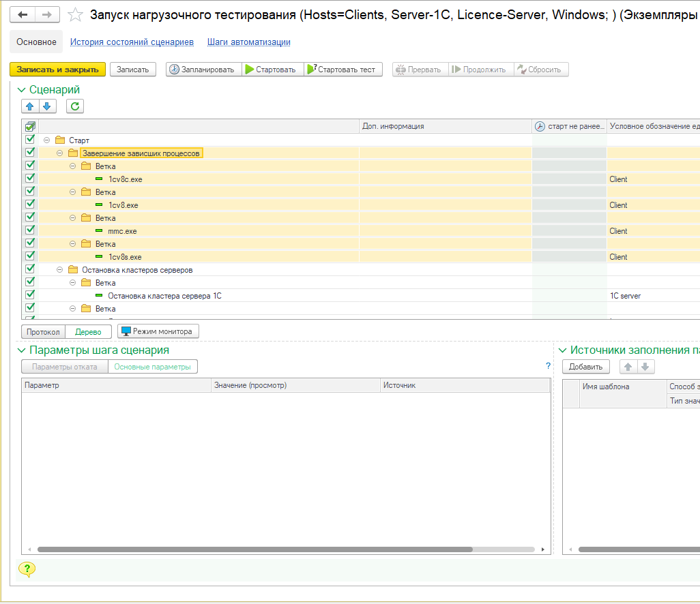Screen dimensions: 700x604
Task: Collapse Остановка кластеров серверов node
Action: click(x=60, y=270)
